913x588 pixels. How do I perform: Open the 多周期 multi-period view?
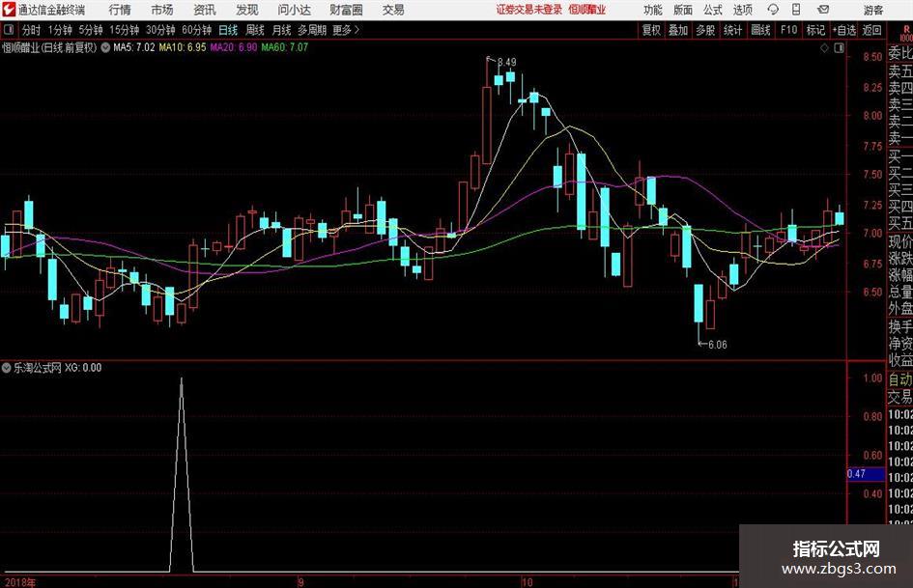click(312, 30)
